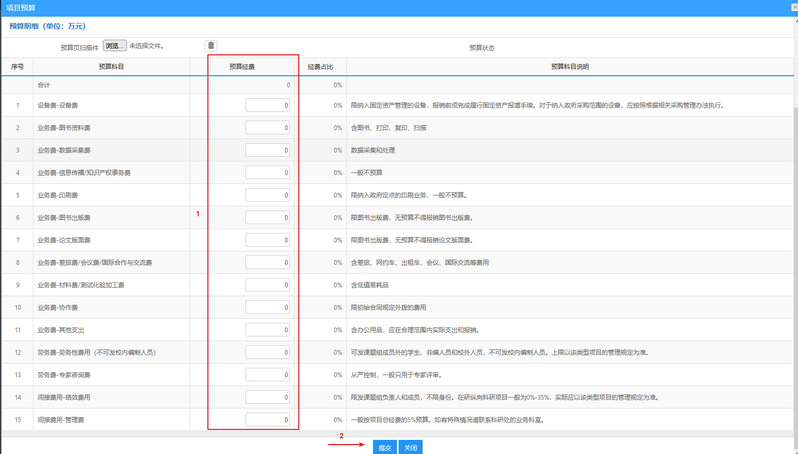
Task: Focus the 劳务费-专家咨询费 budget field
Action: click(x=267, y=375)
